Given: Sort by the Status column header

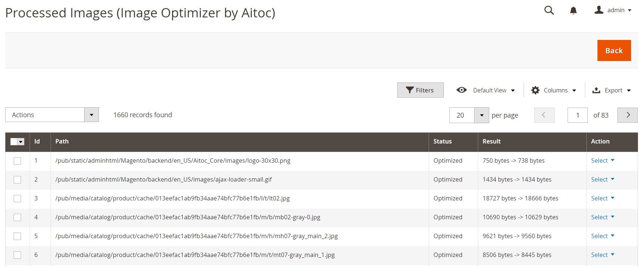Looking at the screenshot, I should [453, 142].
